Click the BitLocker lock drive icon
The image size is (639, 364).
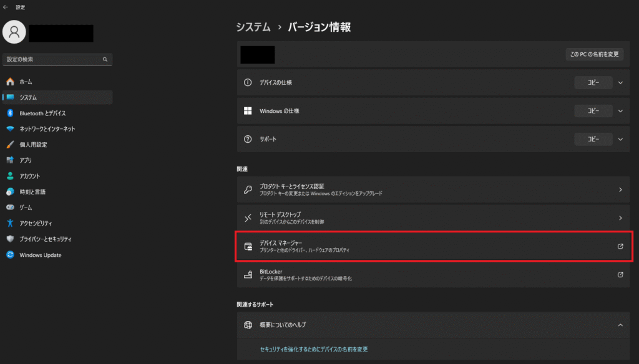click(248, 275)
